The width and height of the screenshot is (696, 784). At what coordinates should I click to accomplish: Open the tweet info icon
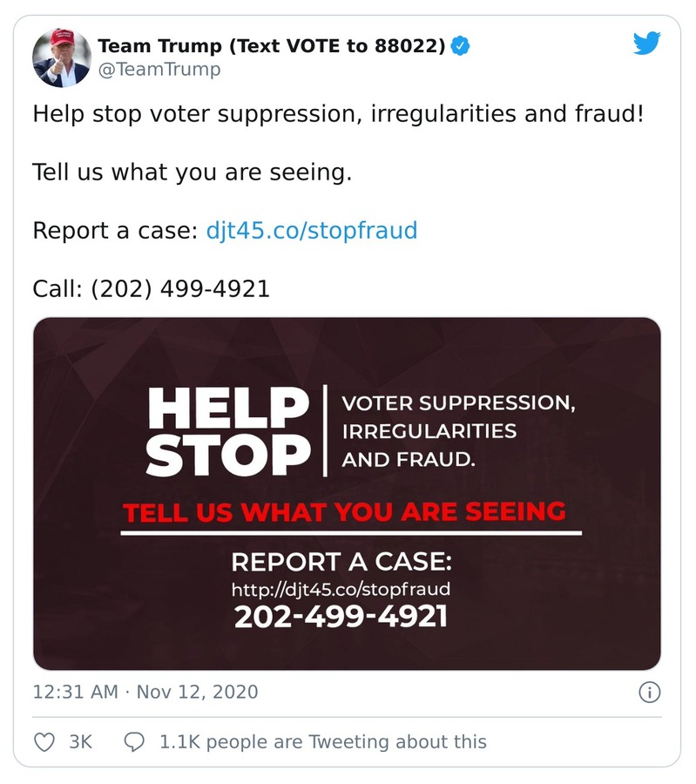(649, 692)
